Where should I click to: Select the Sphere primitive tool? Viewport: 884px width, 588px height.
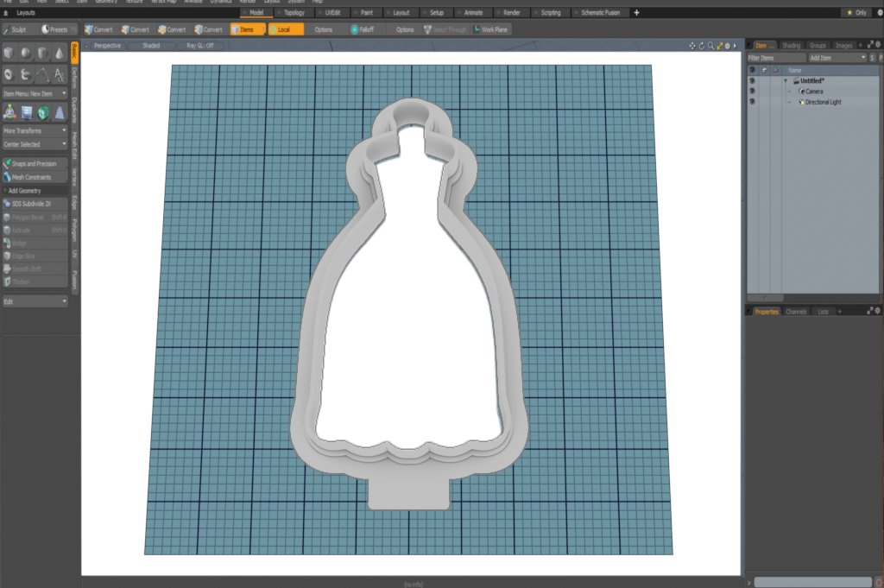26,54
